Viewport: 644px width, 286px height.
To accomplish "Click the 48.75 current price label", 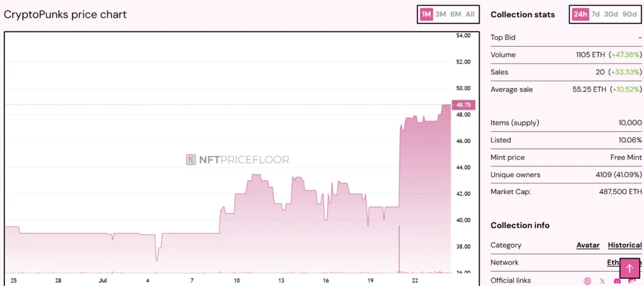I will point(464,105).
